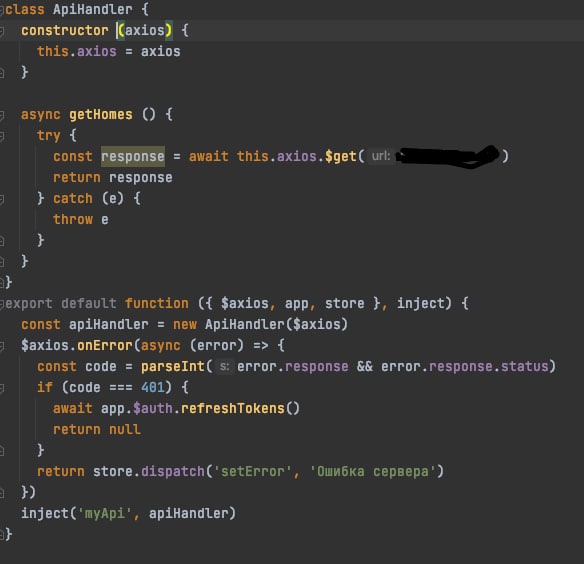Click the 'setError' string literal
This screenshot has height=564, width=584.
click(x=253, y=472)
